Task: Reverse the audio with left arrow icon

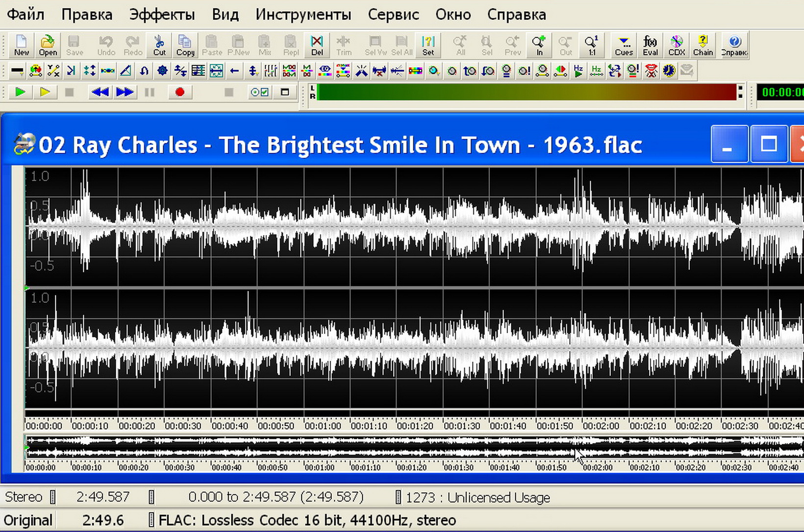Action: click(x=234, y=72)
